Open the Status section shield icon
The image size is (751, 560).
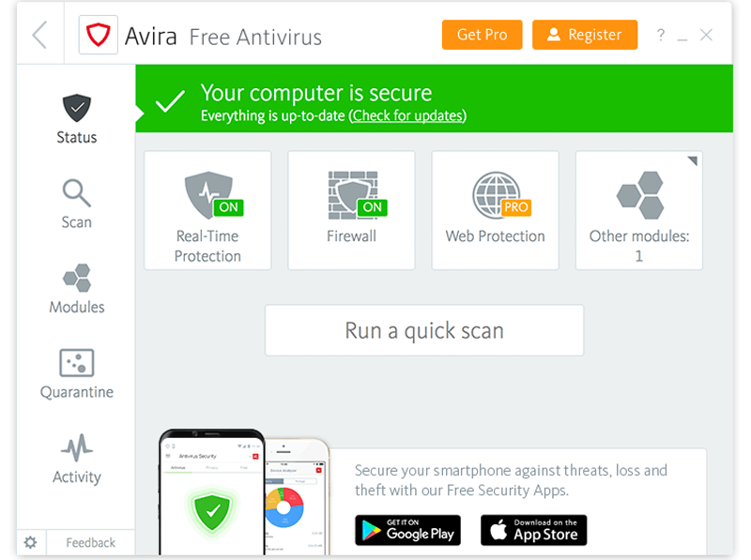pyautogui.click(x=77, y=107)
